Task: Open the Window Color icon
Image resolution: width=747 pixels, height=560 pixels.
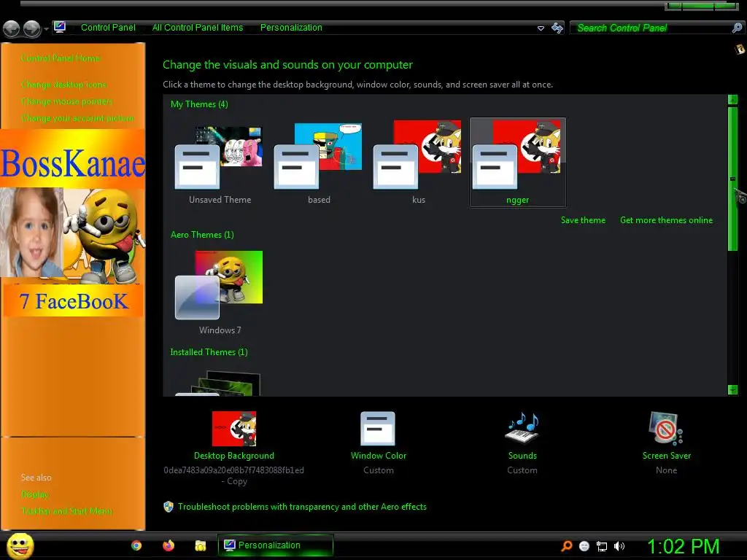Action: pos(378,429)
